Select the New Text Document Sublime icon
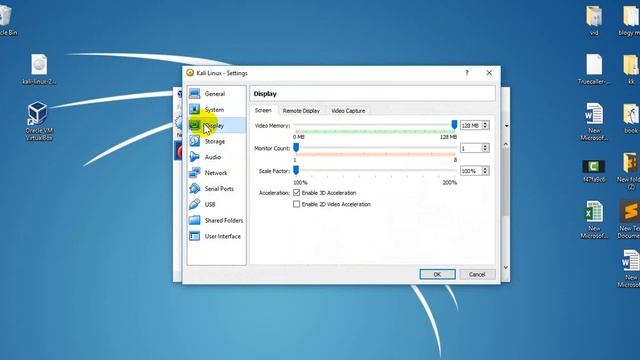The width and height of the screenshot is (640, 360). pos(630,220)
